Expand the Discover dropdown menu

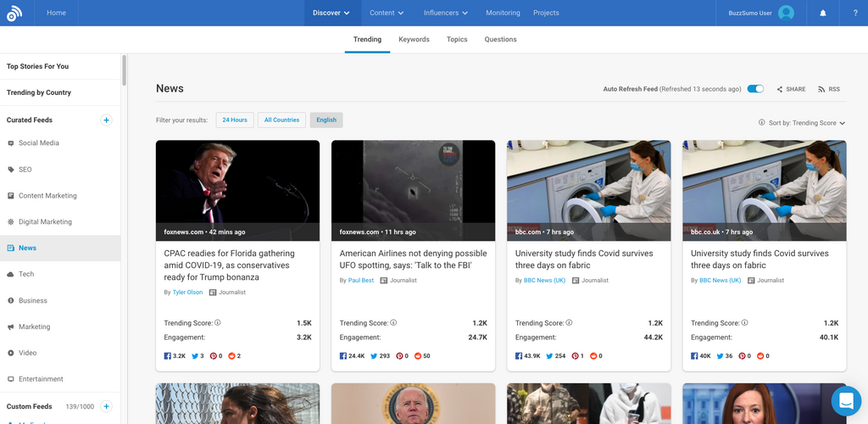(331, 13)
